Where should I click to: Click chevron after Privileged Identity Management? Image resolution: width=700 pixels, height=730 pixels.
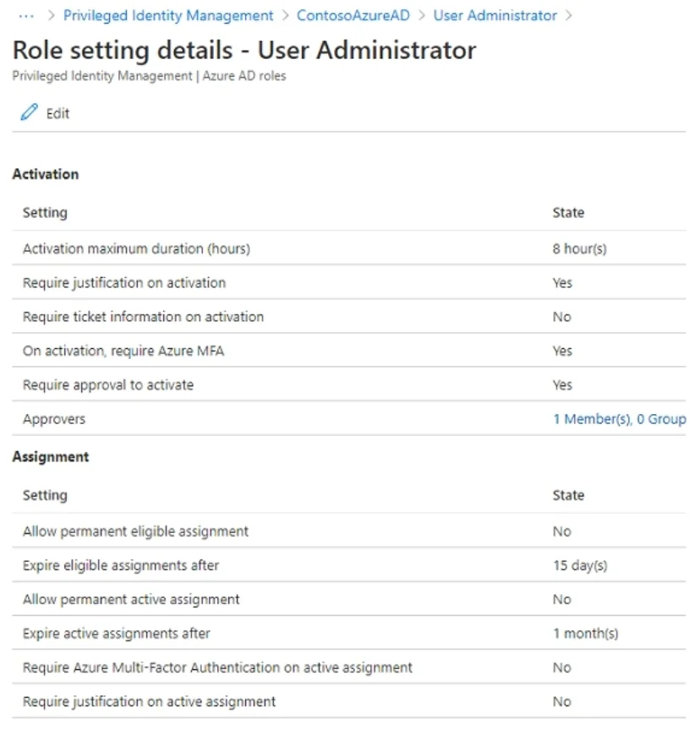click(286, 16)
